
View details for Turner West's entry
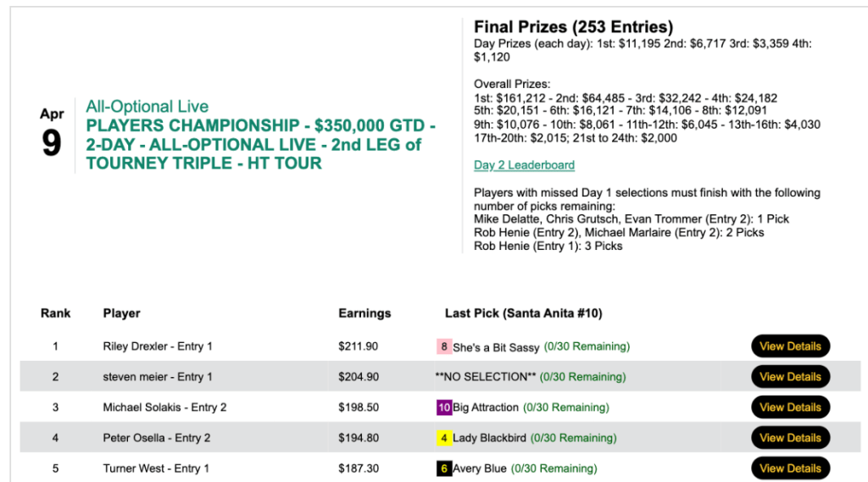point(790,468)
